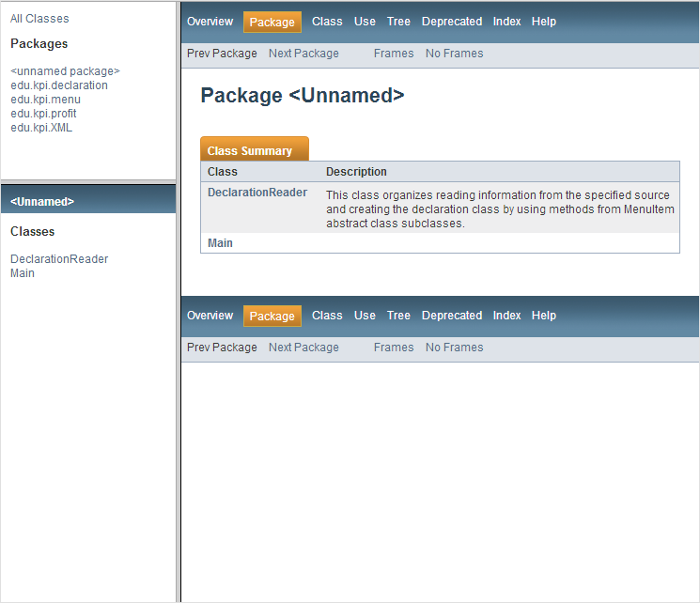Image resolution: width=700 pixels, height=603 pixels.
Task: Click Next Package in the bottom sub-navigation
Action: (x=303, y=348)
